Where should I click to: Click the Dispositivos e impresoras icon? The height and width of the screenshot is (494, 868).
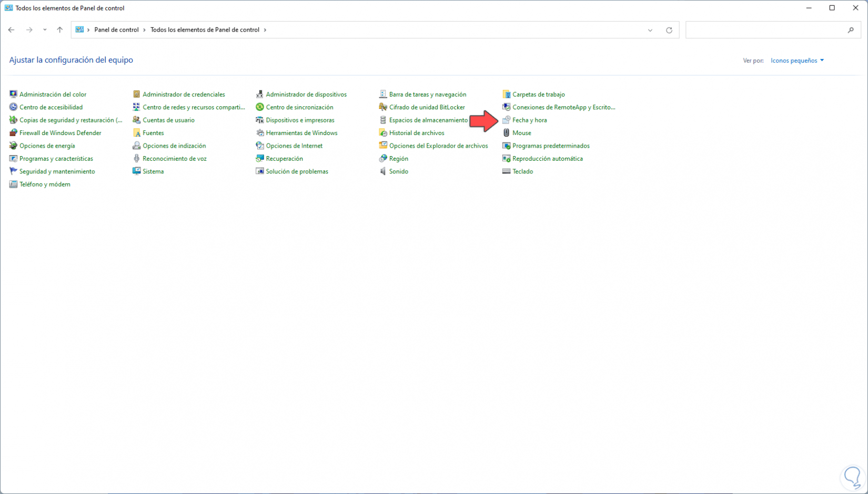pos(259,120)
